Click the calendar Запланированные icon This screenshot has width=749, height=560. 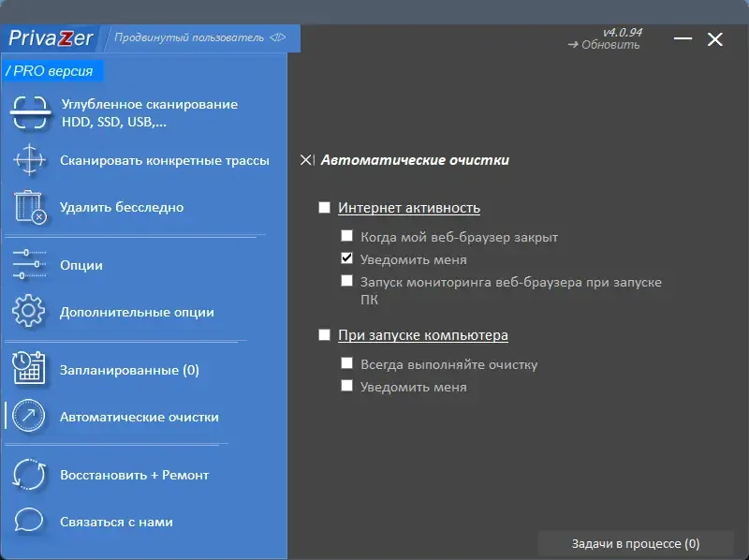pos(30,370)
